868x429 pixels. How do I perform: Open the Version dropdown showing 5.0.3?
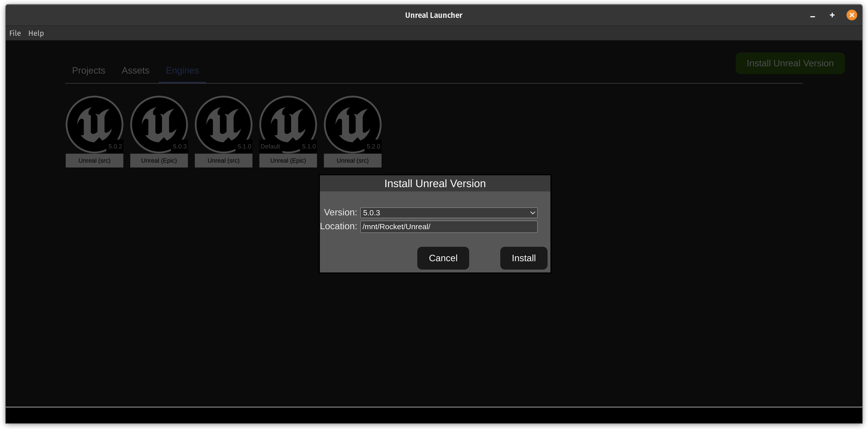coord(448,213)
